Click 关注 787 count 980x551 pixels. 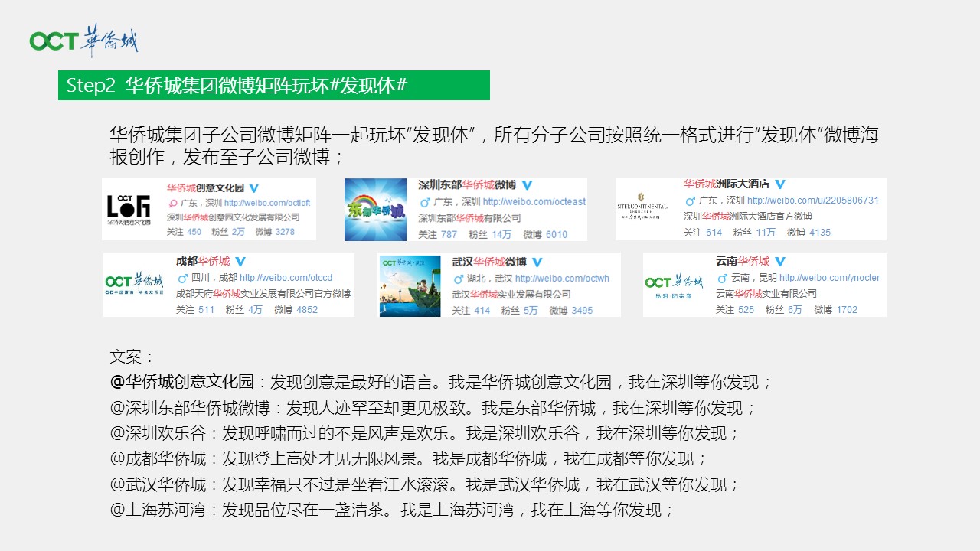coord(437,235)
